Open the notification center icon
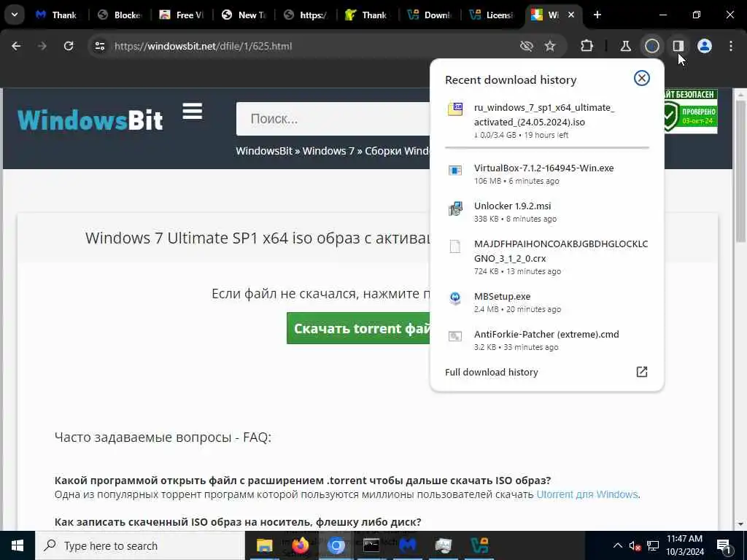 coord(724,546)
